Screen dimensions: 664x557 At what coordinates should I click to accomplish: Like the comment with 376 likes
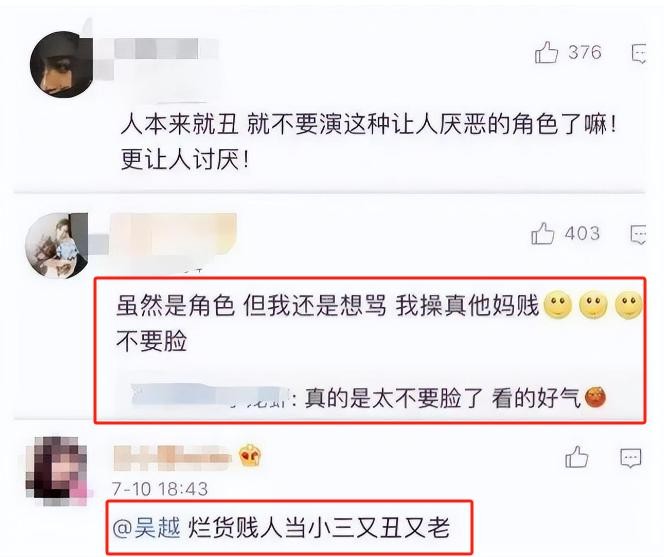pos(547,53)
